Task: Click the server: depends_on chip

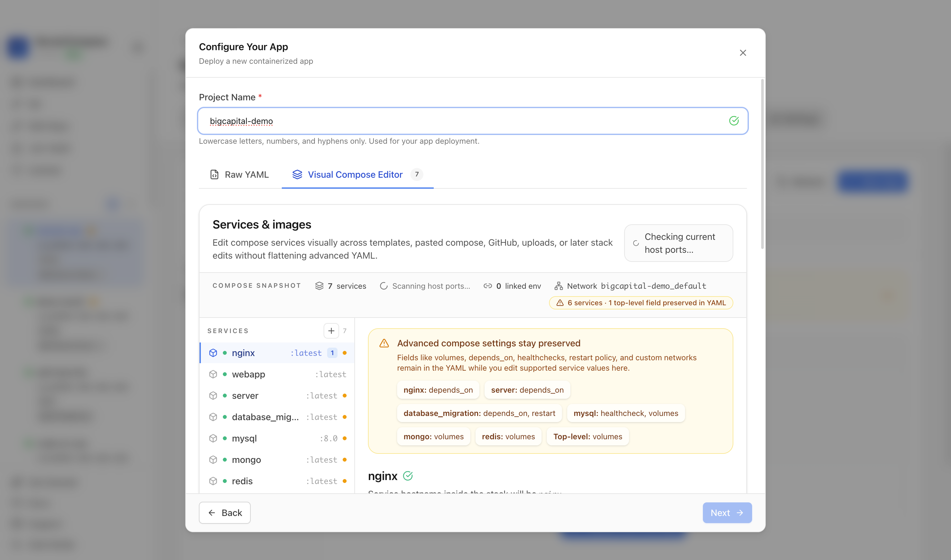Action: pos(527,390)
